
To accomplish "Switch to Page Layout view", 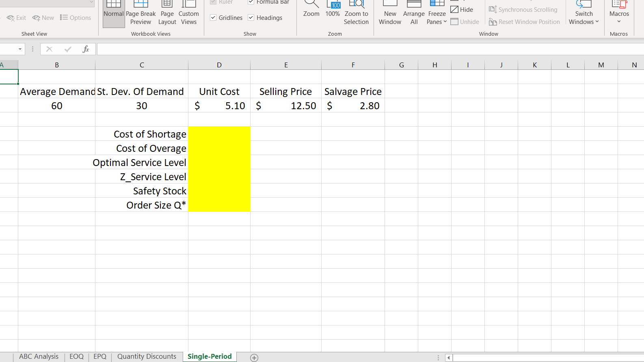I will 167,13.
